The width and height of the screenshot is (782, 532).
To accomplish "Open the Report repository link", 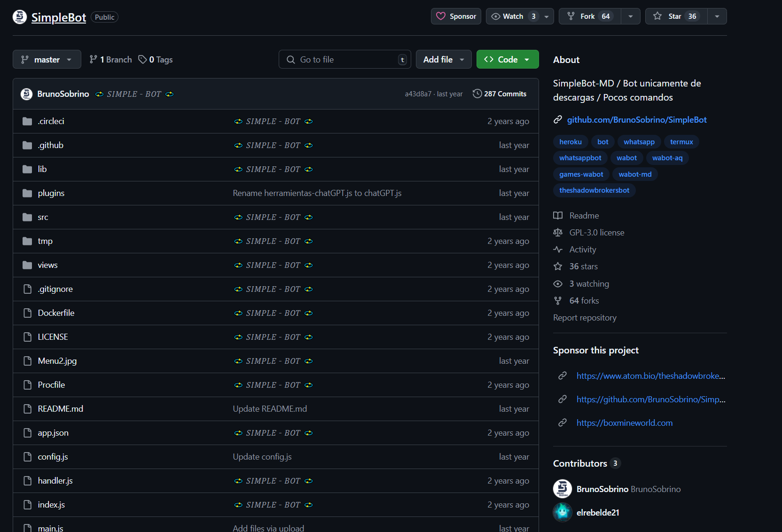I will 585,318.
